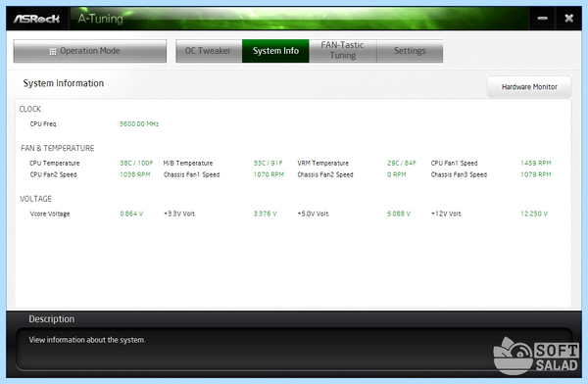Click the CPU Temperature value 38C / 100F
The height and width of the screenshot is (384, 588).
tap(136, 164)
